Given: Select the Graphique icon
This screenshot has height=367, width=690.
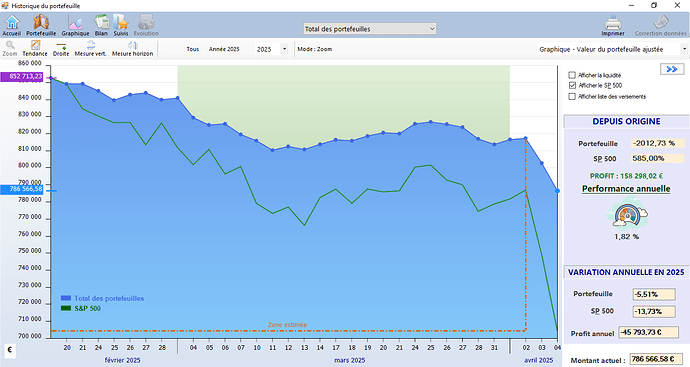Looking at the screenshot, I should [75, 25].
